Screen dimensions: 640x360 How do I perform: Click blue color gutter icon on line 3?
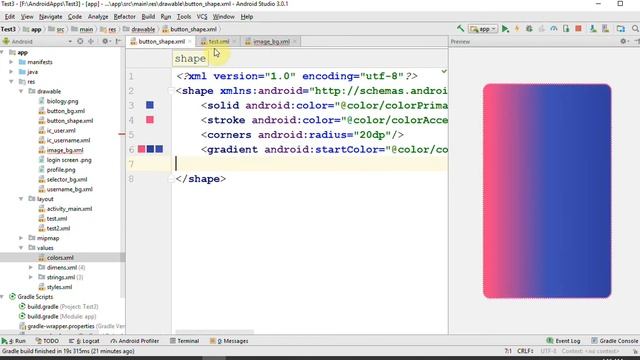(x=150, y=105)
